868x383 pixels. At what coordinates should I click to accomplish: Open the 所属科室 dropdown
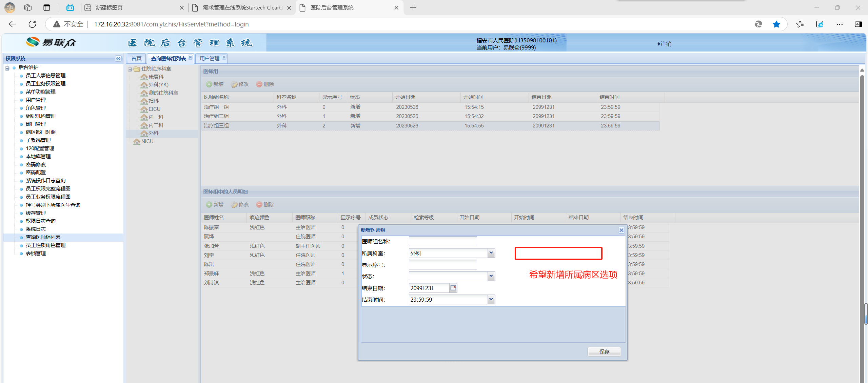[x=491, y=253]
